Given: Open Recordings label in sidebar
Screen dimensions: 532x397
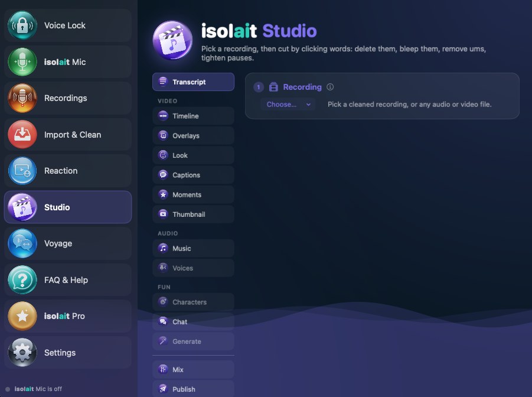Looking at the screenshot, I should click(x=66, y=98).
